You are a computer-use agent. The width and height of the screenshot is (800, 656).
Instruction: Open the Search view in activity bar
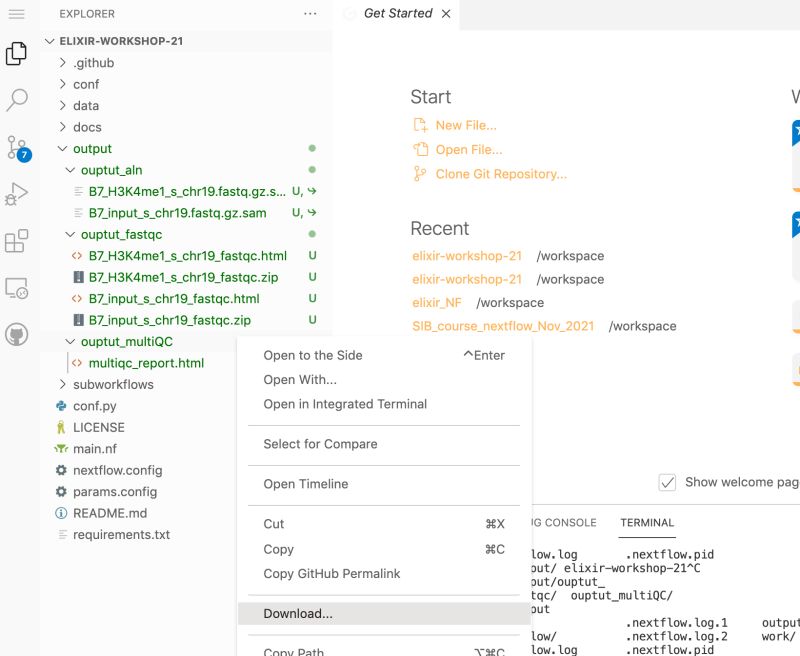click(x=16, y=100)
